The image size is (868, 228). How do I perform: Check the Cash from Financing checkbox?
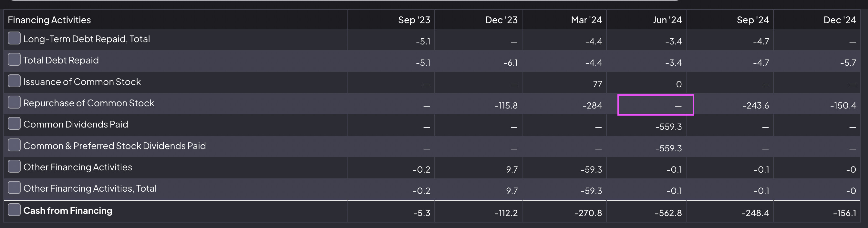[x=14, y=210]
